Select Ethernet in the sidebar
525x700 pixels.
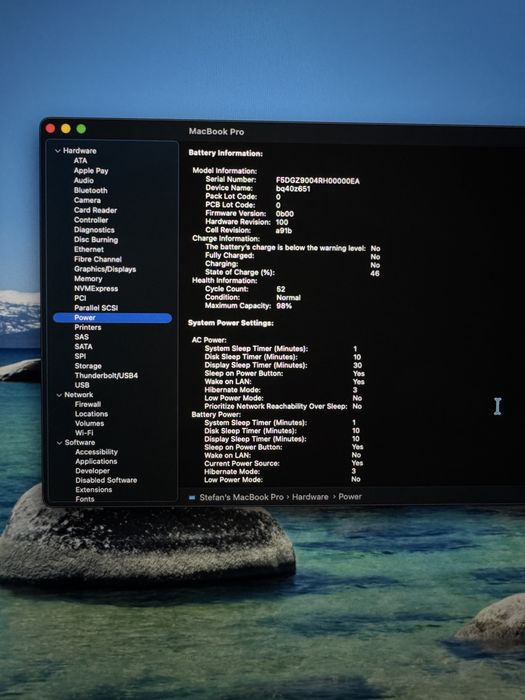pyautogui.click(x=89, y=249)
